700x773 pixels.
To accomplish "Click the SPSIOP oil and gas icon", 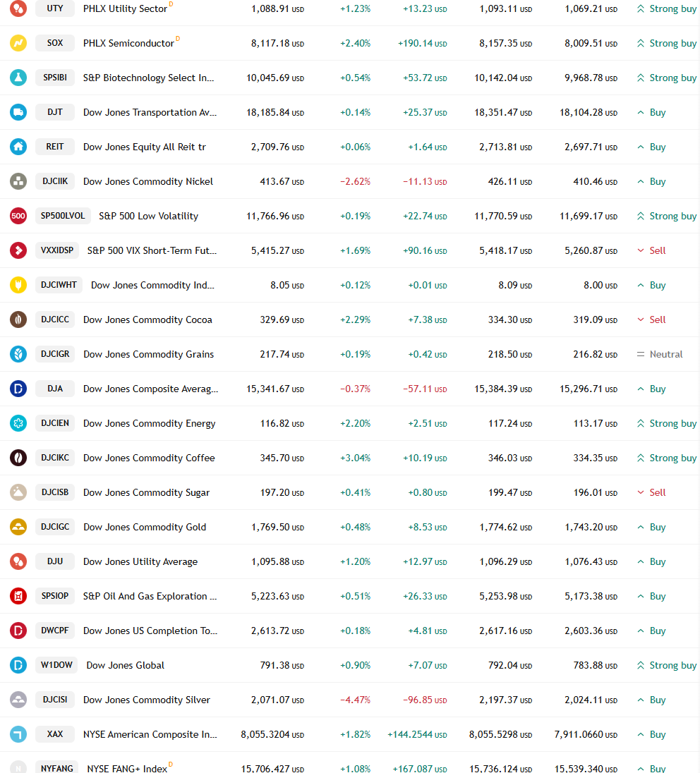I will tap(18, 596).
